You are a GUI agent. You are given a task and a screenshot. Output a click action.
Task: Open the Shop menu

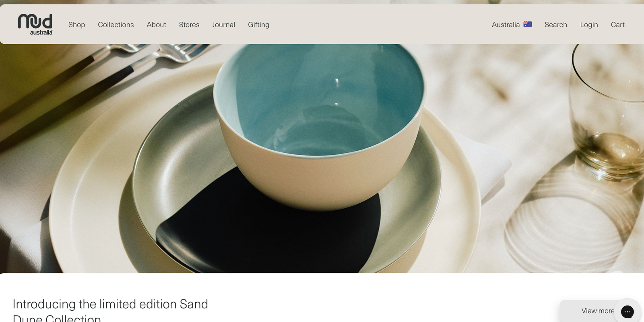point(76,25)
